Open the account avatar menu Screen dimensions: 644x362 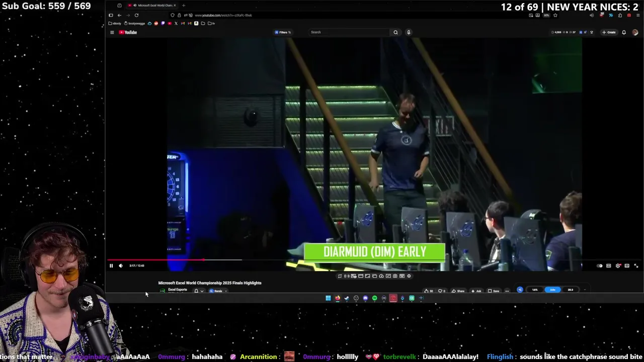click(x=635, y=32)
